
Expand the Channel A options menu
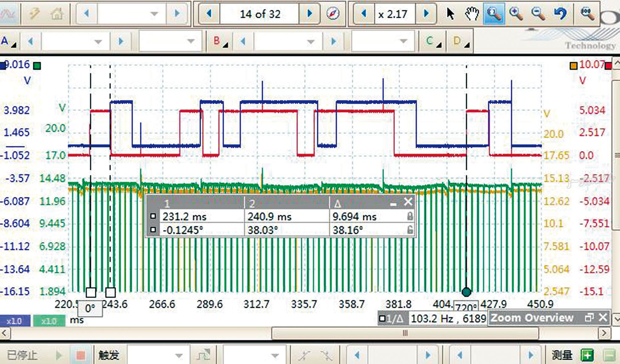pos(9,41)
